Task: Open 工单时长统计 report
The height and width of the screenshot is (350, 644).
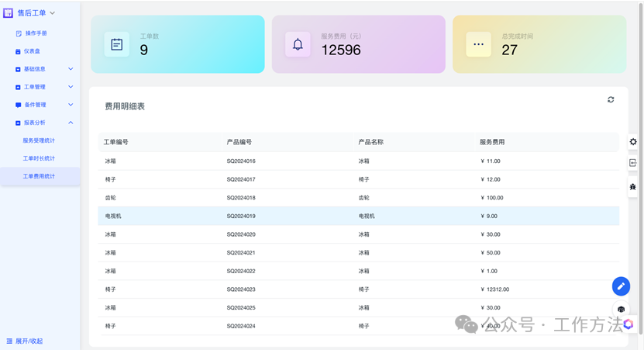Action: coord(39,158)
